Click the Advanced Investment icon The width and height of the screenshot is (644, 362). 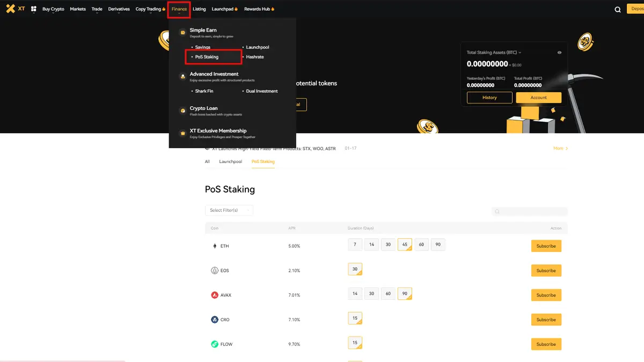pos(182,77)
